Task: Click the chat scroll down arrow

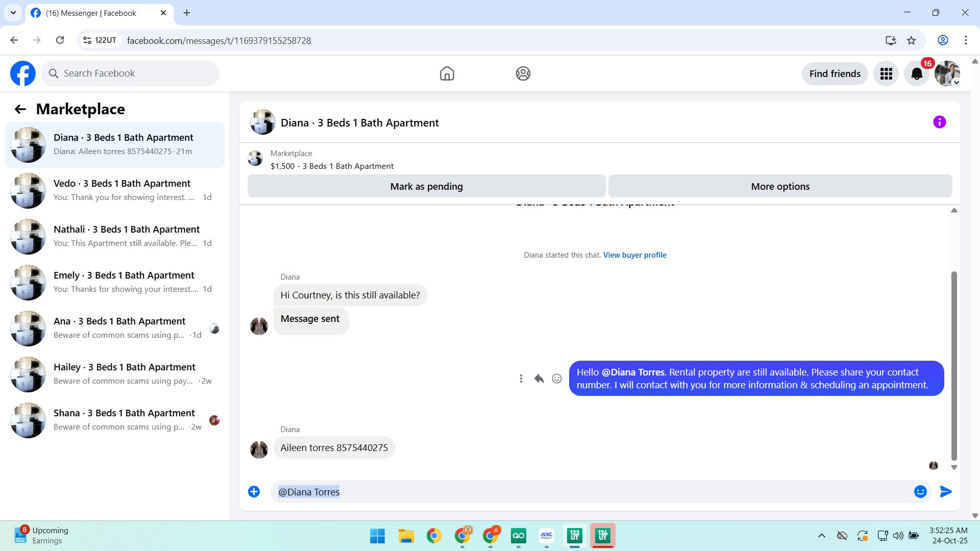Action: 954,467
